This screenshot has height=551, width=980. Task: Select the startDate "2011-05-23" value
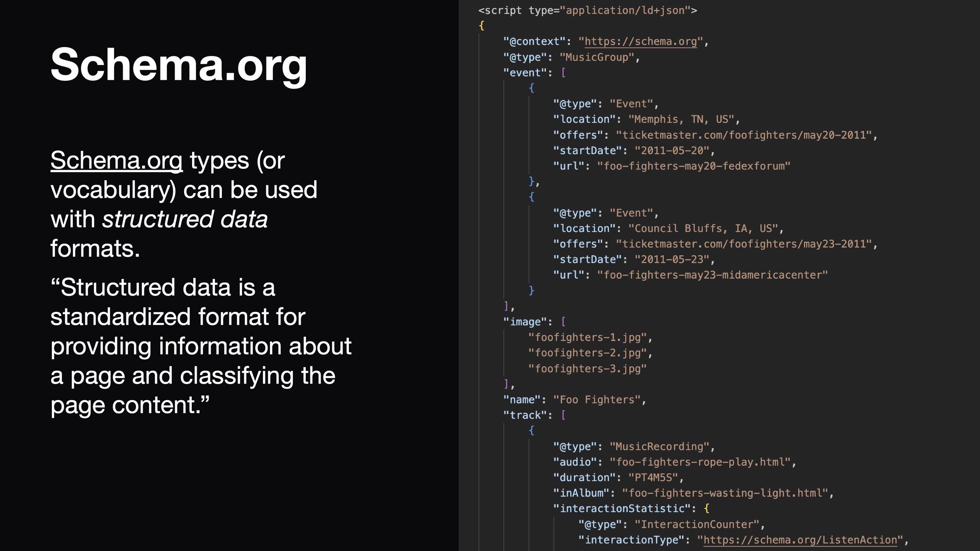point(672,259)
